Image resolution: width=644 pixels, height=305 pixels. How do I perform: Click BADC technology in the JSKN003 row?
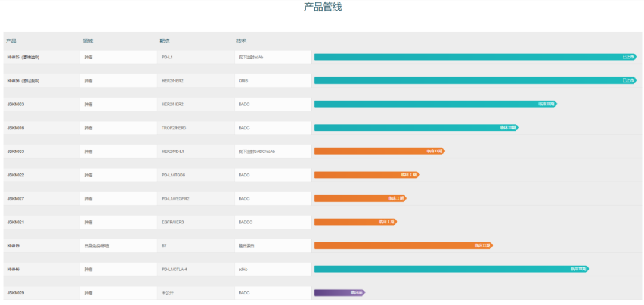(273, 104)
